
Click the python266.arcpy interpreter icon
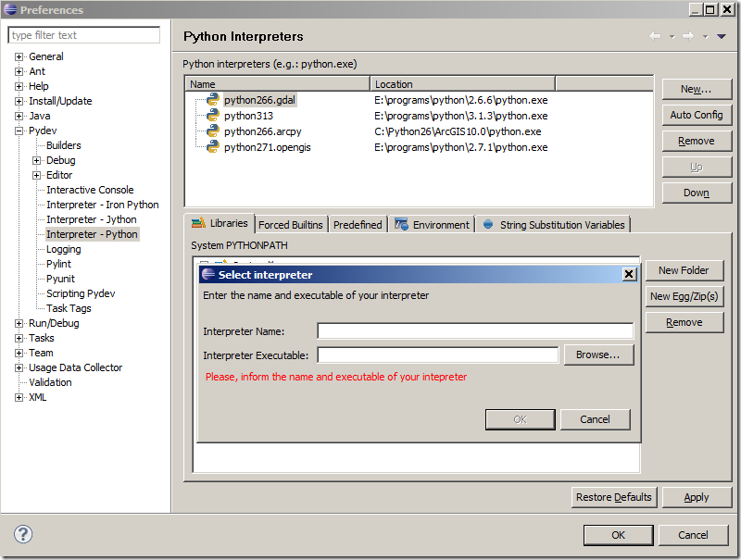point(213,131)
